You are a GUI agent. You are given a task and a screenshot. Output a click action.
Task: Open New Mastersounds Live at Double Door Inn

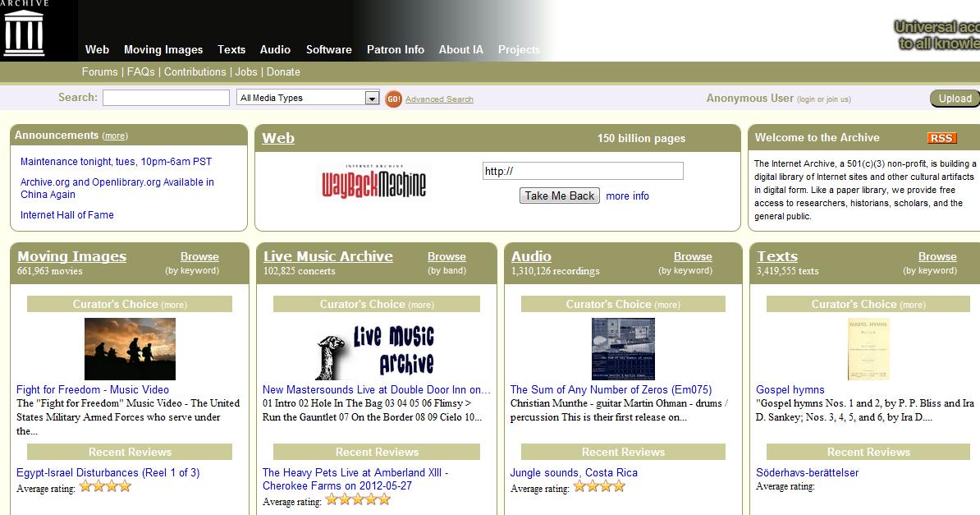[x=376, y=389]
